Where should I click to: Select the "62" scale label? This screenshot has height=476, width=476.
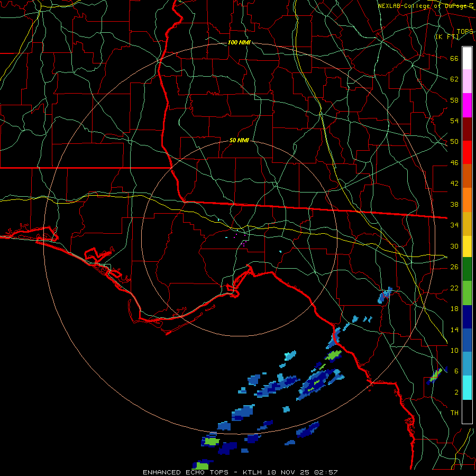(x=454, y=79)
